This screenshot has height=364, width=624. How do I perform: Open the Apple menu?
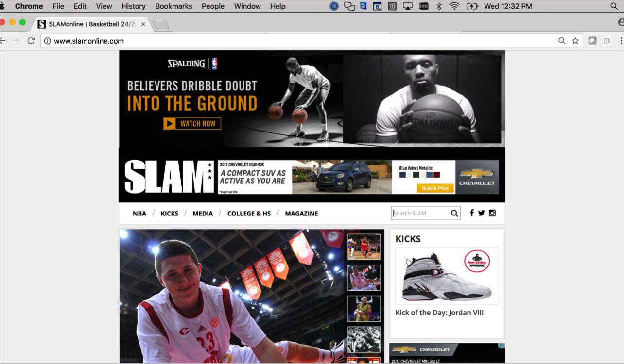point(2,6)
